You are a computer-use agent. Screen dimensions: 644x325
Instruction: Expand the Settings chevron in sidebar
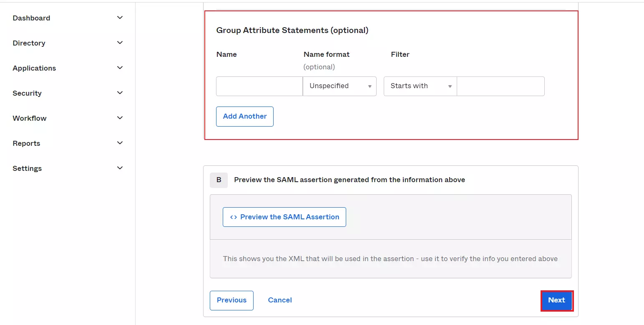pyautogui.click(x=120, y=168)
